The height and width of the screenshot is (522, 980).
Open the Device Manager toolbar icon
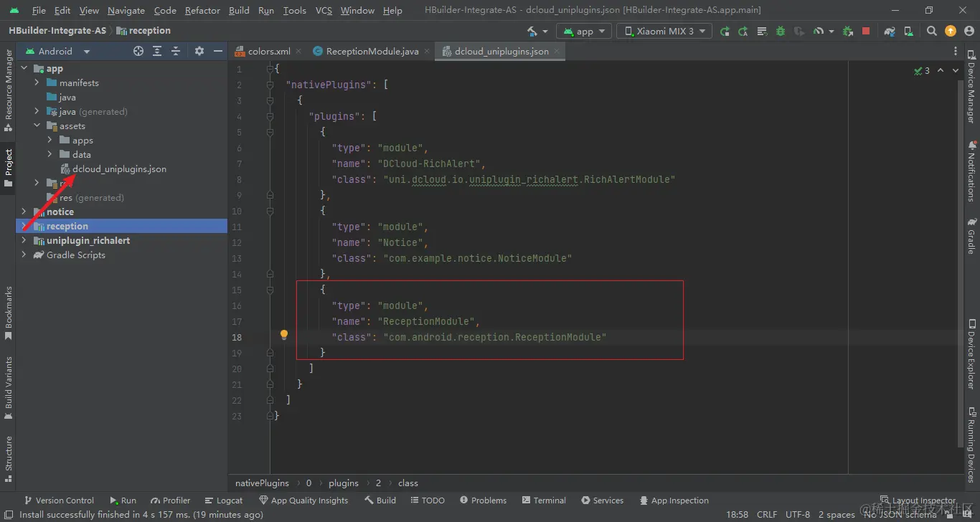909,31
